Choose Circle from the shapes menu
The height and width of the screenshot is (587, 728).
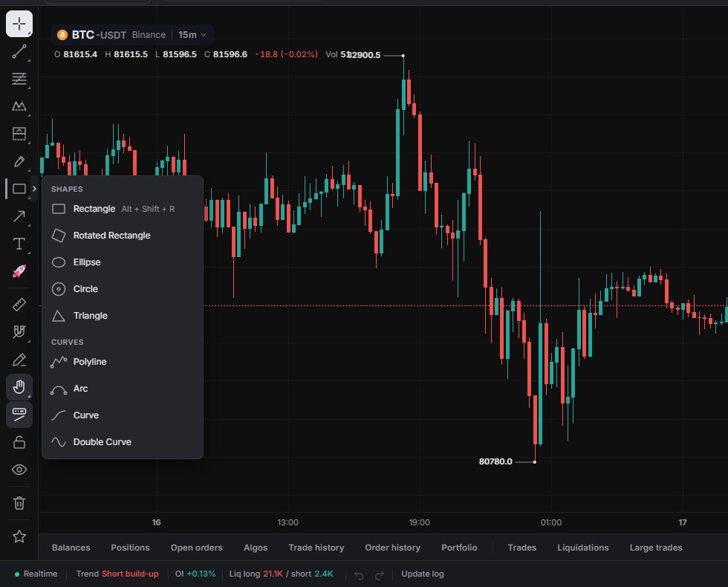pyautogui.click(x=123, y=289)
